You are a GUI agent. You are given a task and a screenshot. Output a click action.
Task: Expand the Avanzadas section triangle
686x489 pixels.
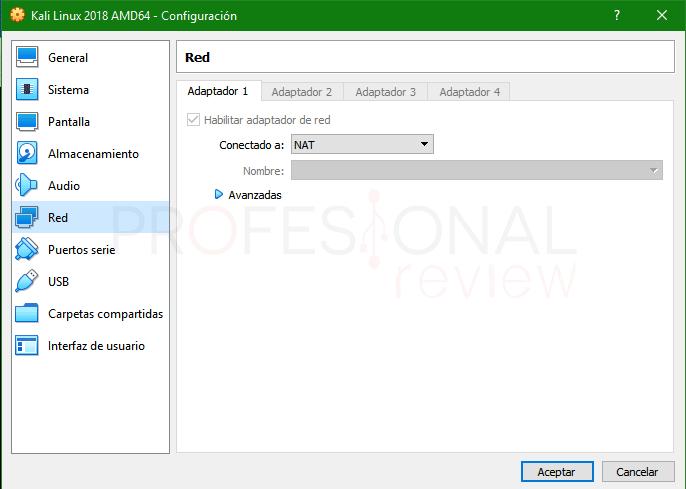click(218, 194)
